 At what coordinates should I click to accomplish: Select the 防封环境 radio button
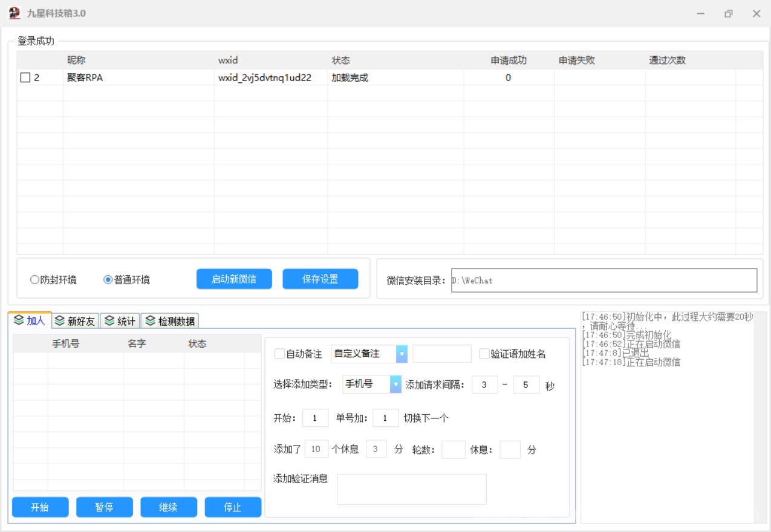click(34, 279)
